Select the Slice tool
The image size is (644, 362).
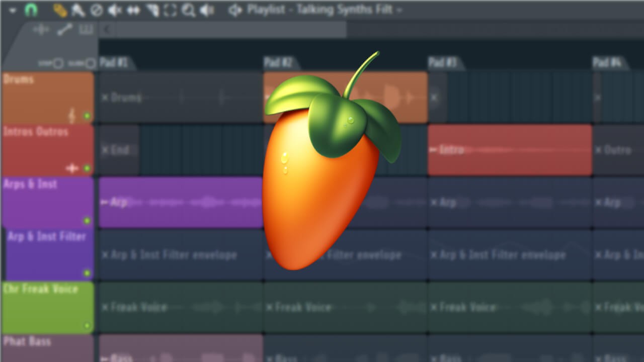tap(152, 10)
